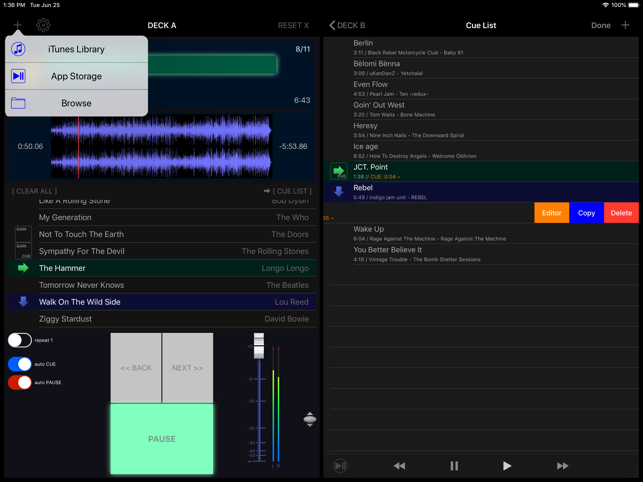Tap the orange Editor action

tap(552, 213)
